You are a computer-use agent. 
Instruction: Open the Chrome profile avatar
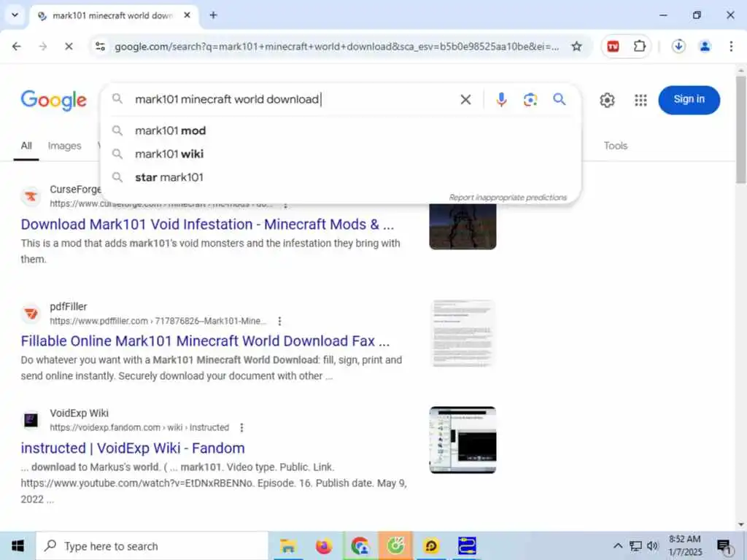click(x=705, y=46)
